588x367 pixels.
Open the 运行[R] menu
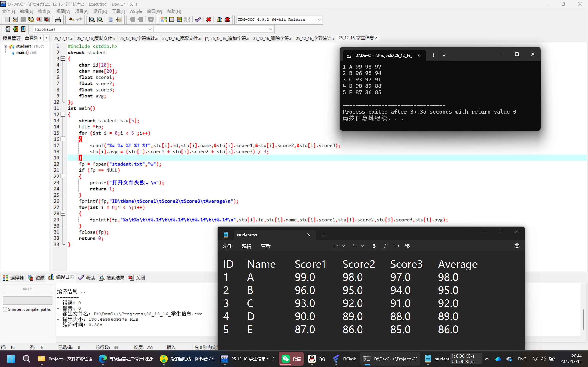click(100, 11)
